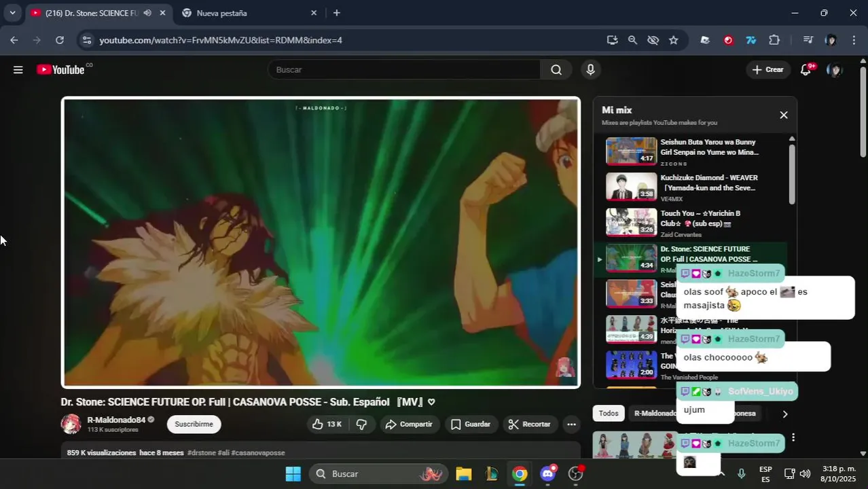This screenshot has height=489, width=868.
Task: Open Windows Start menu
Action: pos(293,474)
